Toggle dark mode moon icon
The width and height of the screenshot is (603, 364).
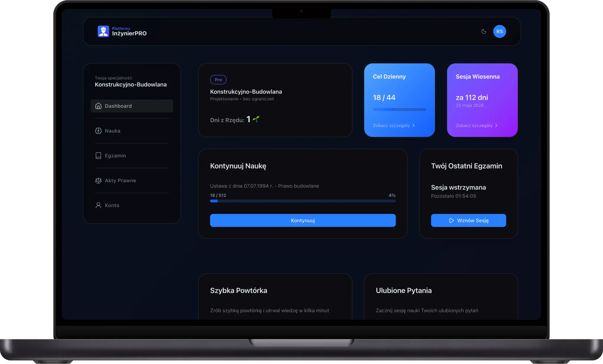click(484, 31)
